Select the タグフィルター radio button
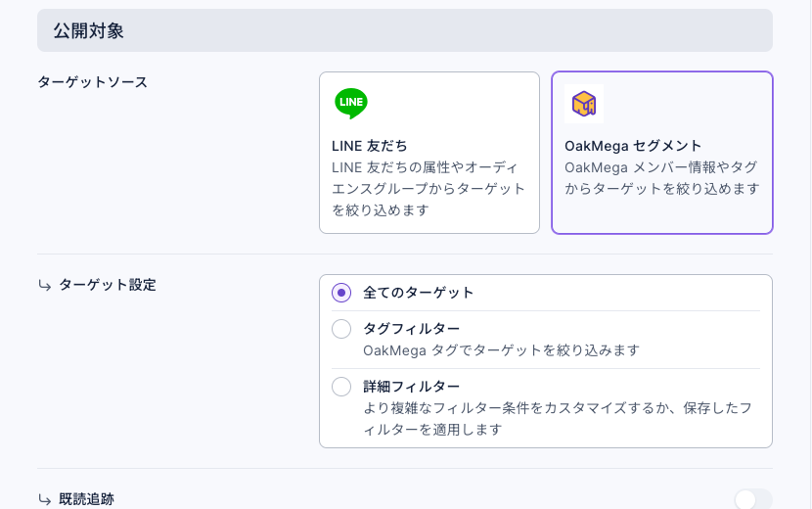Viewport: 812px width, 509px height. pyautogui.click(x=341, y=329)
